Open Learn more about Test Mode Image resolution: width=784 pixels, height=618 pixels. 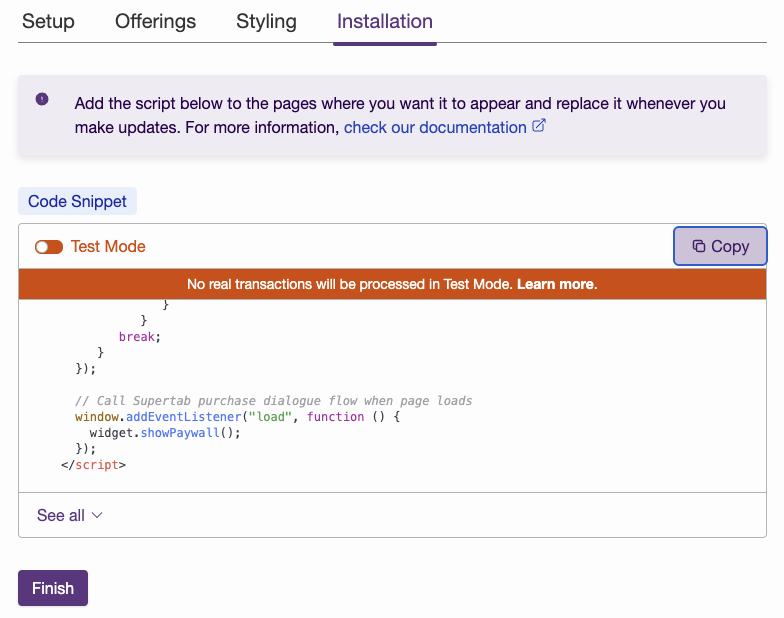(557, 284)
